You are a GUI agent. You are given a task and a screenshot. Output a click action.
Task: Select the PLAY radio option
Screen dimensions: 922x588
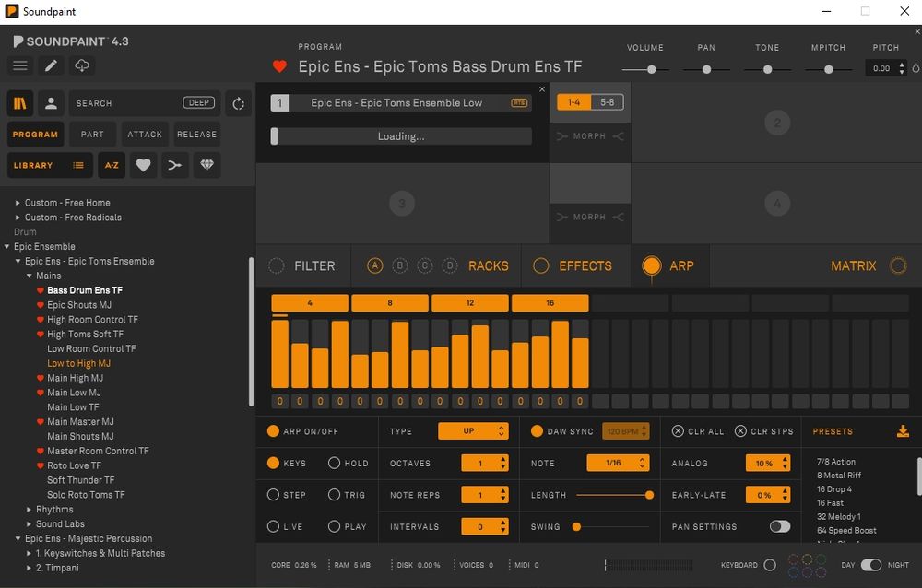click(x=334, y=526)
